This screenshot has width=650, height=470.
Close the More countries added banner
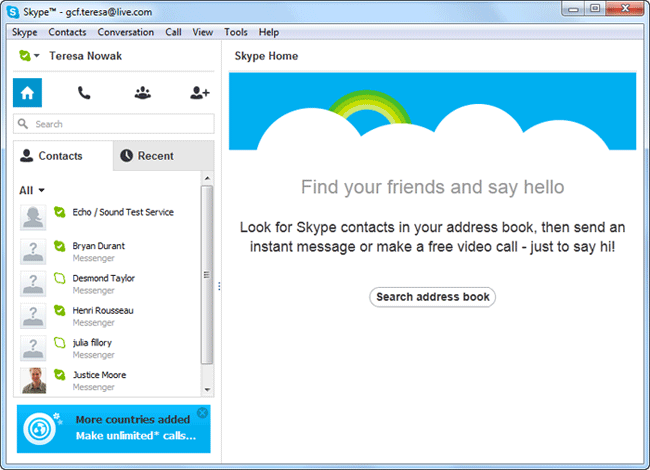[202, 412]
